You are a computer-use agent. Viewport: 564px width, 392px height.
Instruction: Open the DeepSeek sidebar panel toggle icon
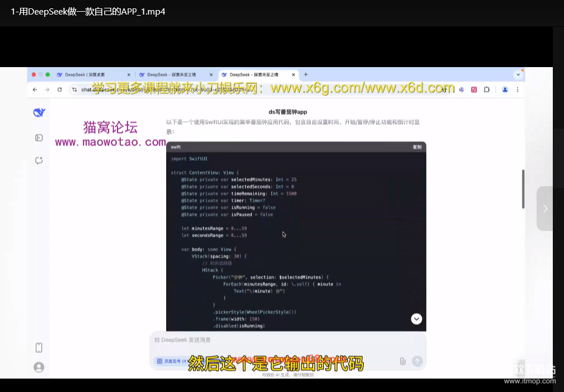coord(39,138)
